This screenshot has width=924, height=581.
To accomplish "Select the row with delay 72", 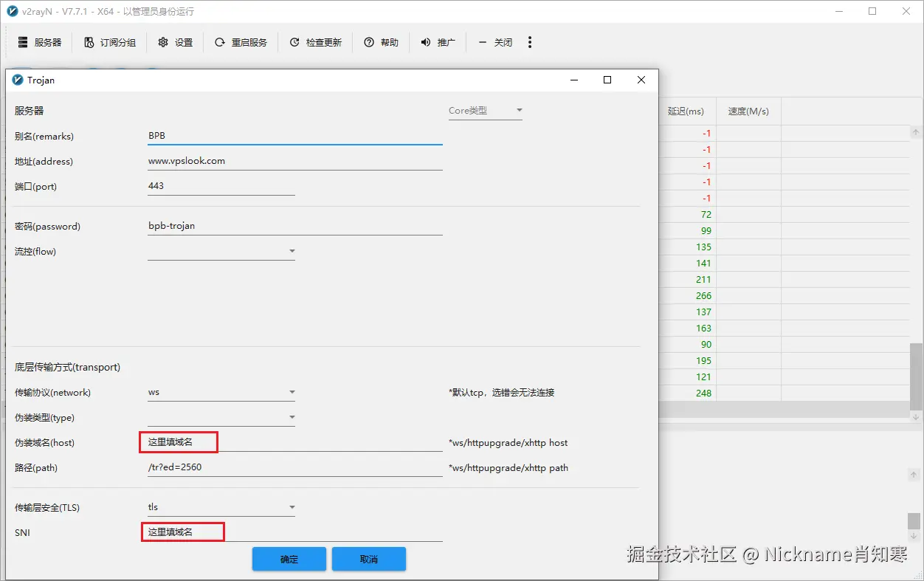I will click(x=784, y=215).
